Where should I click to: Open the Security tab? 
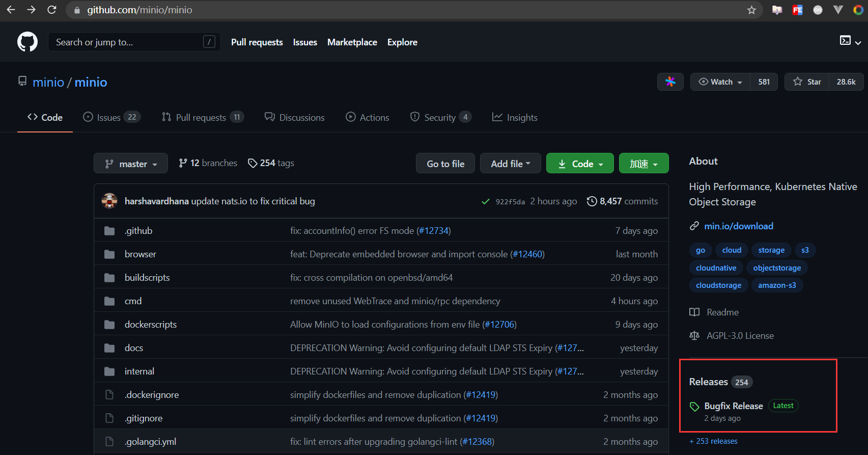pyautogui.click(x=441, y=117)
